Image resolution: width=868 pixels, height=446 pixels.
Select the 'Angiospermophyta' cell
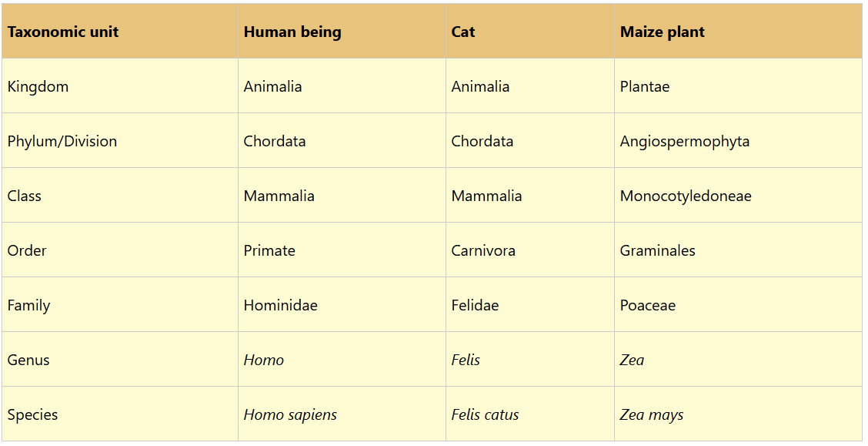[x=685, y=142]
